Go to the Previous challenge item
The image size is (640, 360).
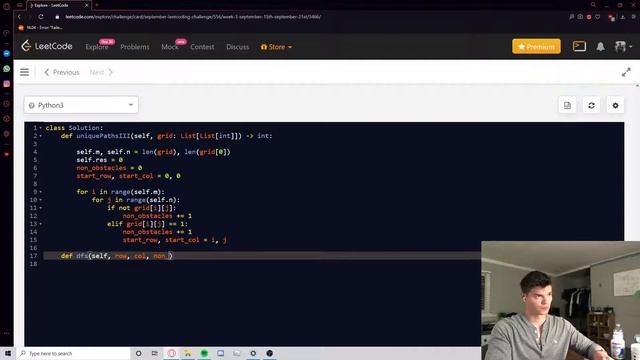tap(62, 72)
